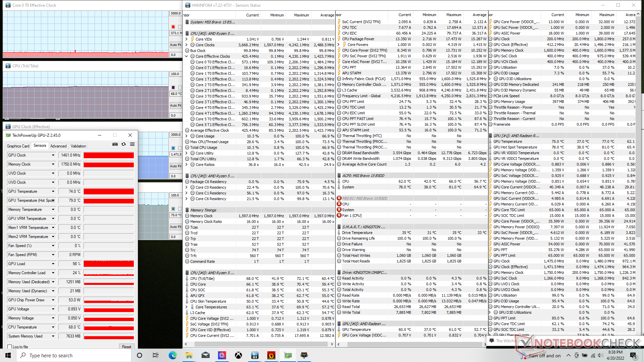Toggle checkbox in Core 0 T0 Effective Clock graph
Screen dimensions: 644x362
click(x=180, y=27)
